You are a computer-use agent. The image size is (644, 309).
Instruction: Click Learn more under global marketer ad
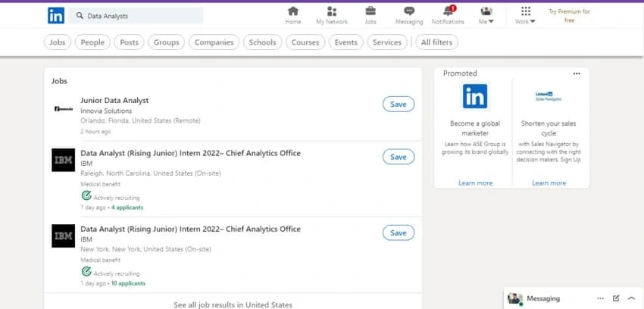coord(476,183)
